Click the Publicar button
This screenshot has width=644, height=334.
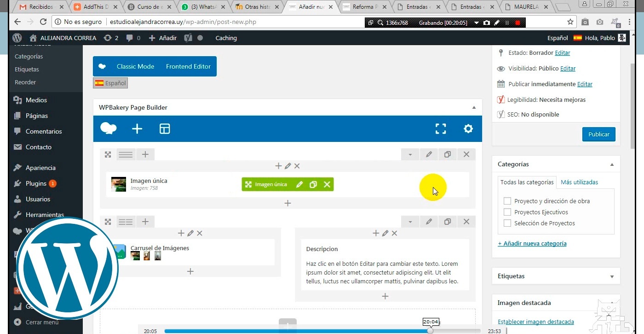tap(599, 134)
